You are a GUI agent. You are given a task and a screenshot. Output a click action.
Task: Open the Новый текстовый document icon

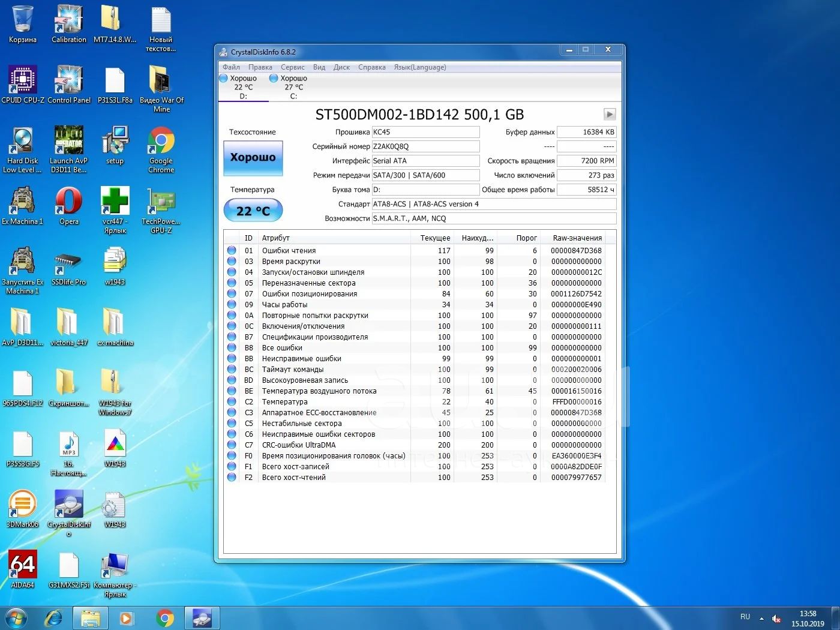(x=161, y=28)
